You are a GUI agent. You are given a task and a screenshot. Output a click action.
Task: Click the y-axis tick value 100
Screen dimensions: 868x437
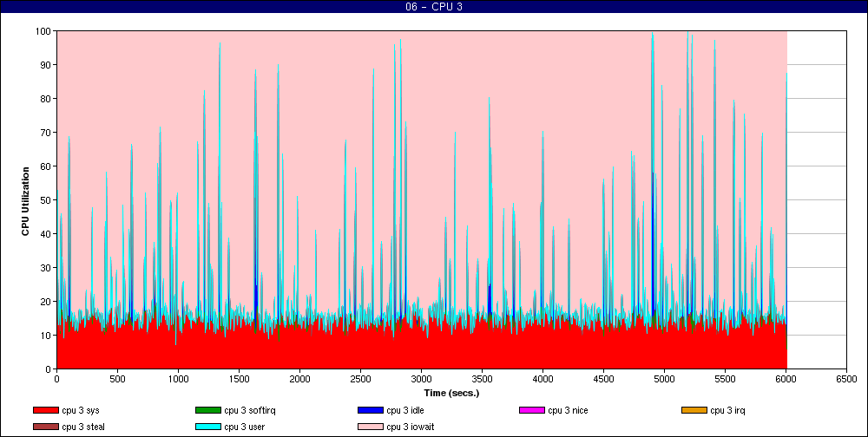(43, 31)
